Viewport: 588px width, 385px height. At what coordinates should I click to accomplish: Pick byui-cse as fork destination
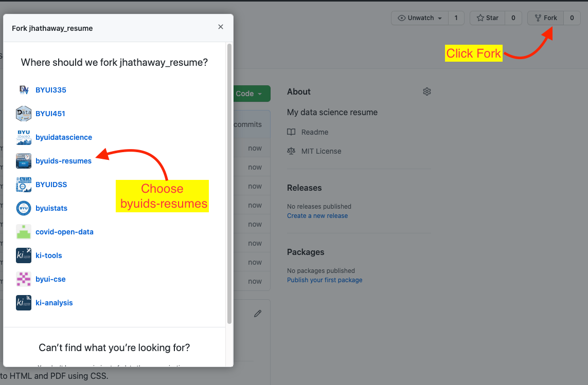tap(50, 279)
